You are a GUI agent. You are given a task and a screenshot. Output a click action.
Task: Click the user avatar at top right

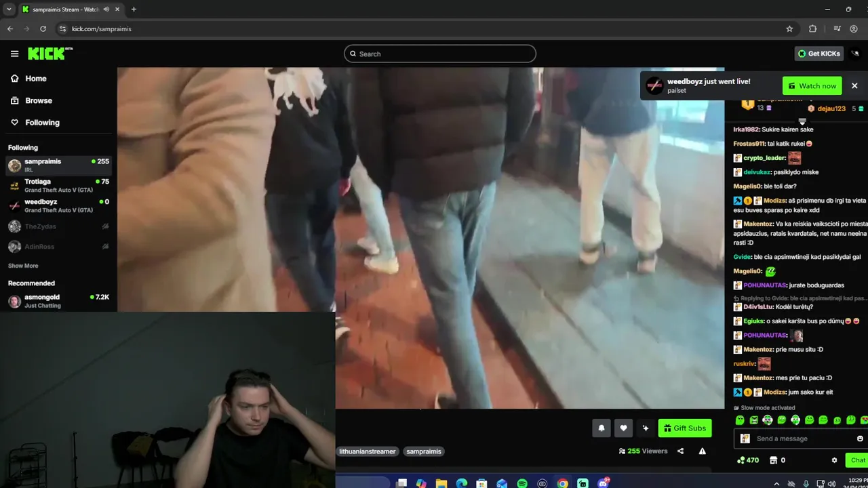pos(854,54)
